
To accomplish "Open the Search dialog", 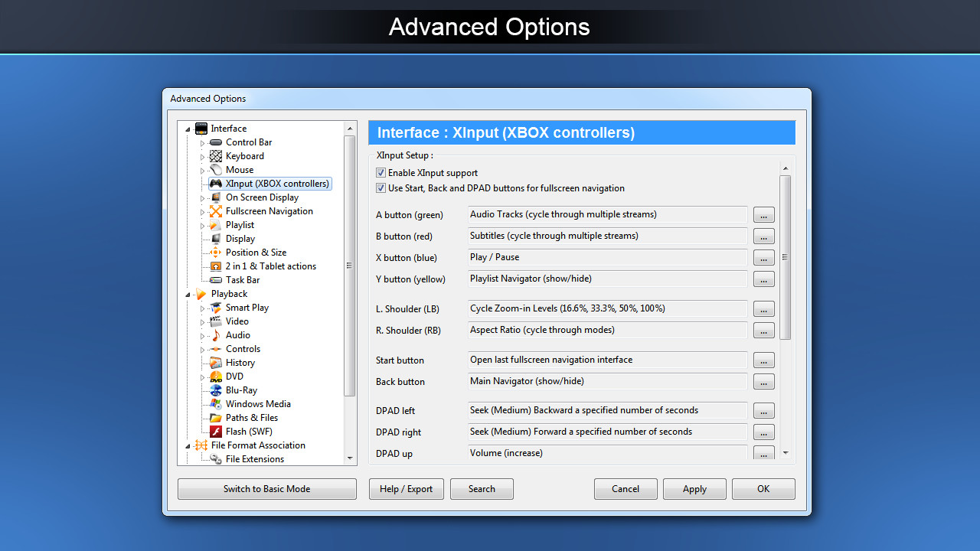I will click(482, 488).
